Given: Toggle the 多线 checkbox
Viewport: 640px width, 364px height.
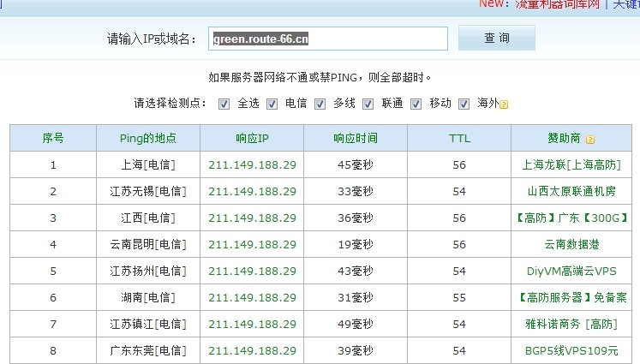Looking at the screenshot, I should point(320,104).
